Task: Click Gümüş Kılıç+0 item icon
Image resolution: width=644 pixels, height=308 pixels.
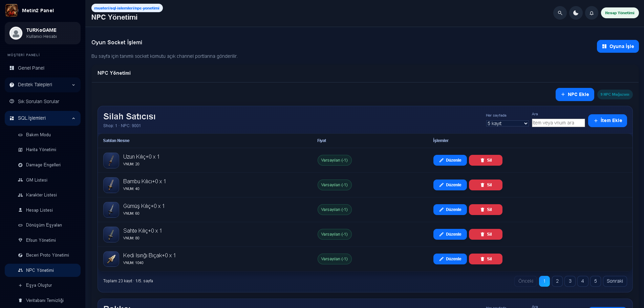Action: (x=111, y=210)
